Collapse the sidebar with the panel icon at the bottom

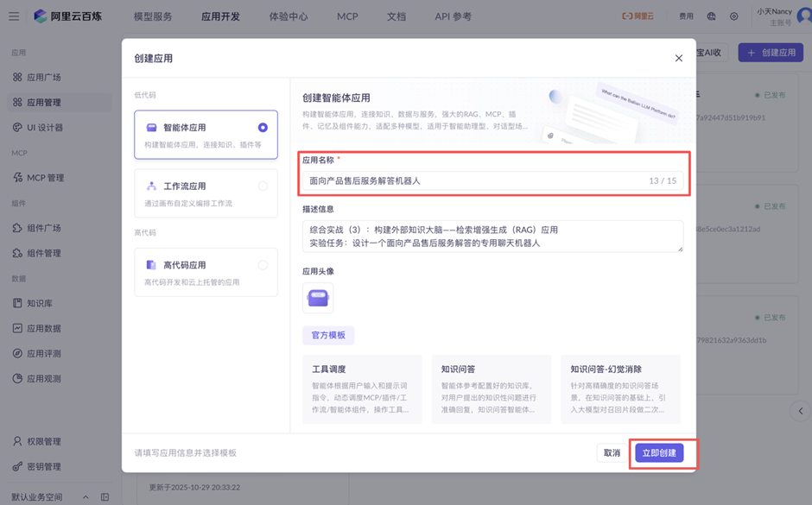click(x=105, y=497)
